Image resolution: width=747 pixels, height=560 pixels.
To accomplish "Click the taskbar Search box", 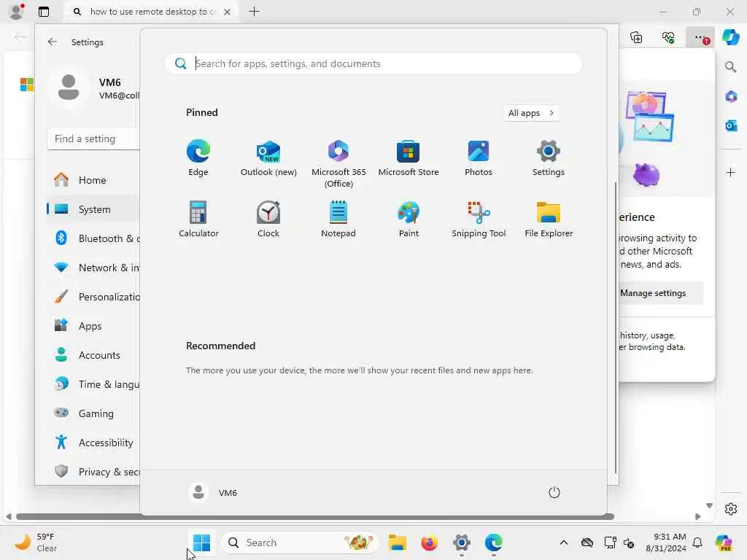I will [x=298, y=542].
